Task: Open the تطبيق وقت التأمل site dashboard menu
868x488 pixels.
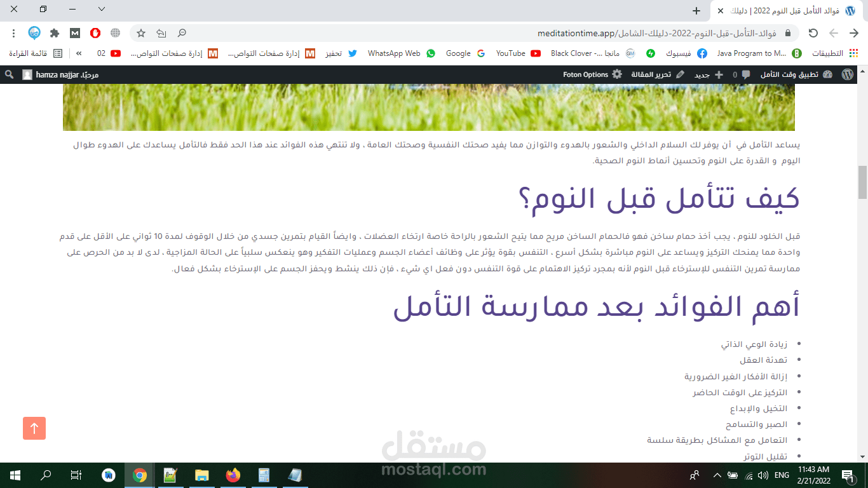Action: (x=796, y=74)
